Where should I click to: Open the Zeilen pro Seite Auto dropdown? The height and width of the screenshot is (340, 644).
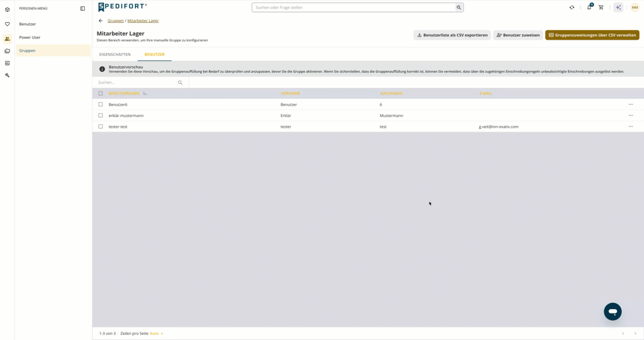157,334
